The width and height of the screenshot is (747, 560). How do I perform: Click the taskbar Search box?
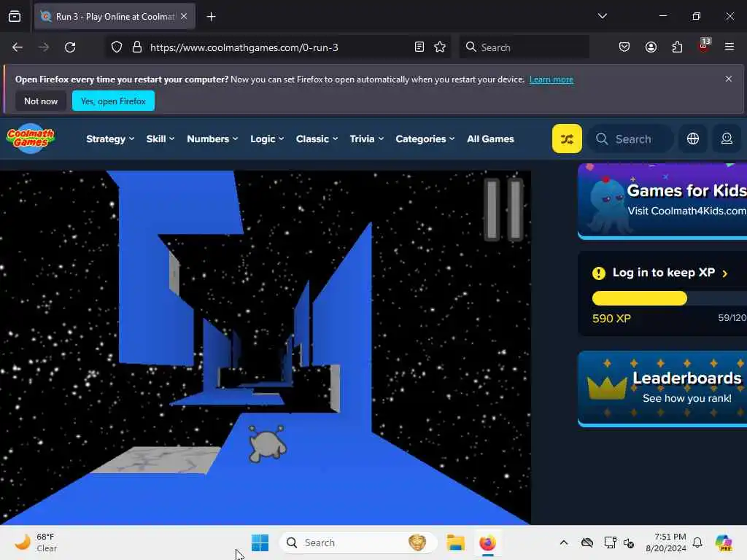(x=357, y=542)
